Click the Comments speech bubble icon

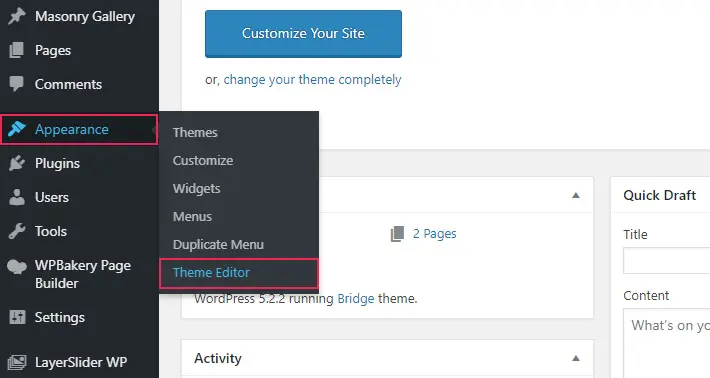17,84
